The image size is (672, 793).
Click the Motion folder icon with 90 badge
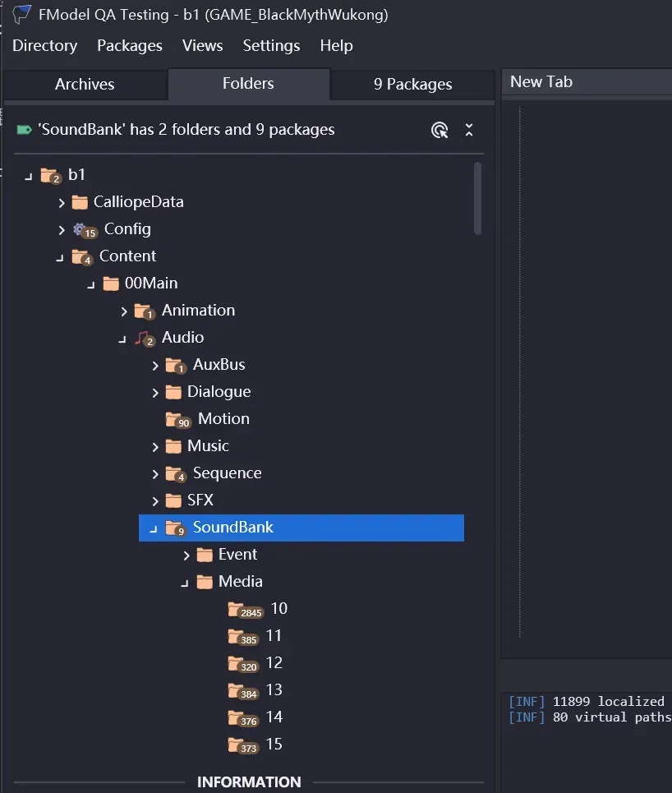[x=177, y=420]
